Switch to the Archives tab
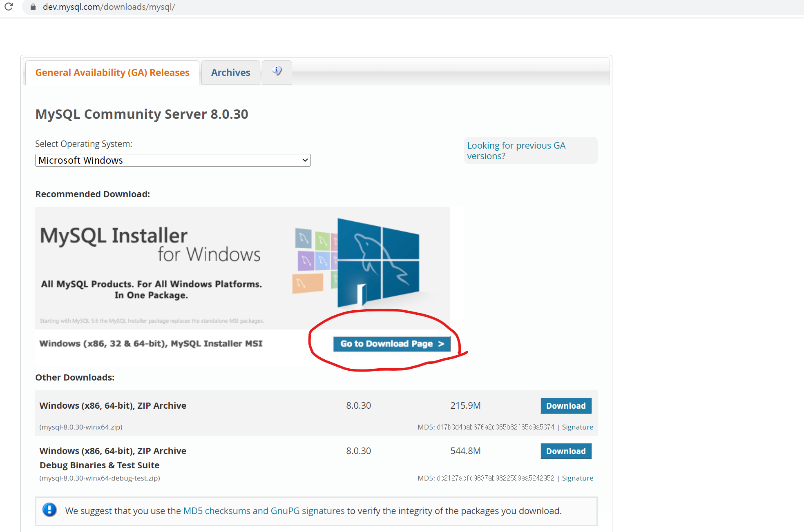Screen dimensions: 804x532 point(230,73)
